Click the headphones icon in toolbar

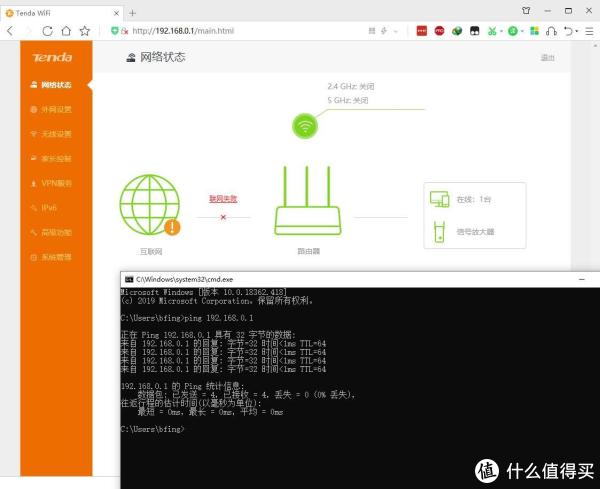click(551, 31)
